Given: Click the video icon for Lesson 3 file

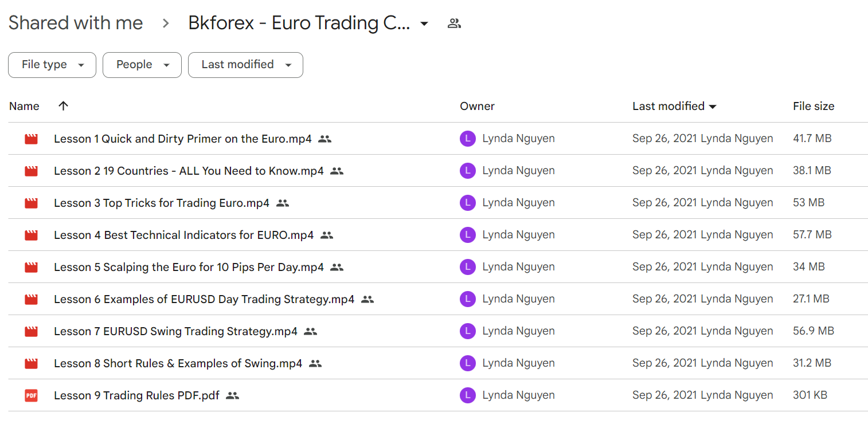Looking at the screenshot, I should pyautogui.click(x=31, y=203).
